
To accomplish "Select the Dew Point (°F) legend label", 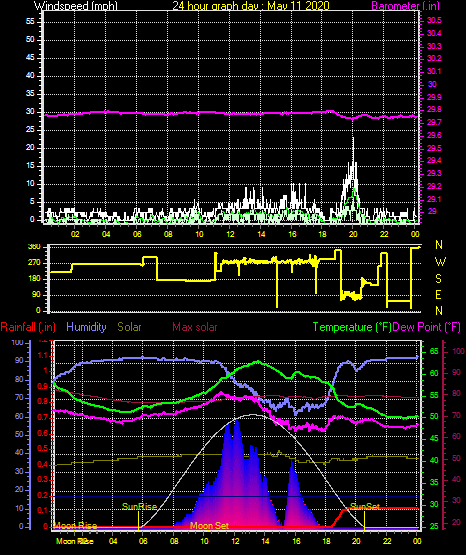I will pyautogui.click(x=427, y=327).
